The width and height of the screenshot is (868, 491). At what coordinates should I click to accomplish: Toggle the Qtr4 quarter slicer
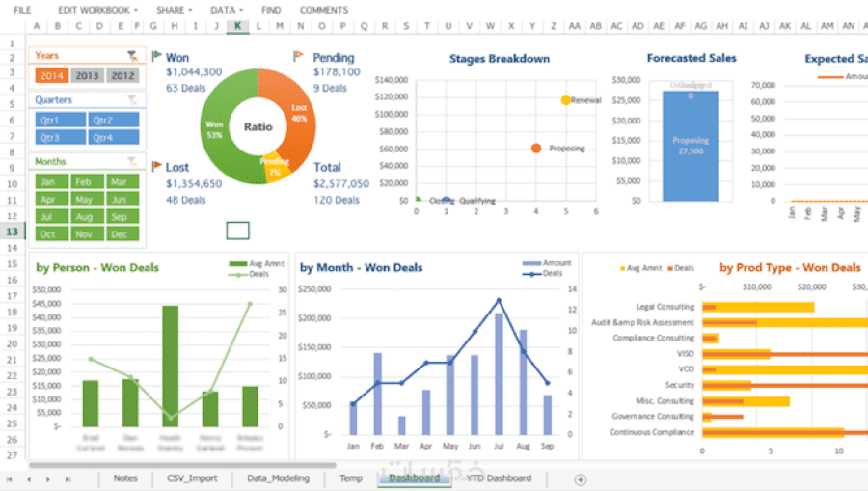coord(114,137)
